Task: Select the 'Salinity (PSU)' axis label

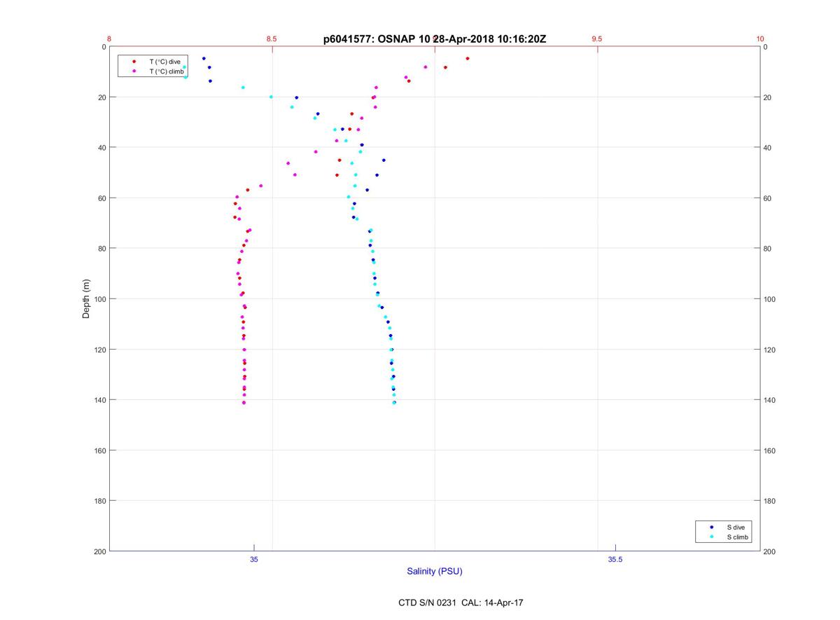Action: coord(435,571)
